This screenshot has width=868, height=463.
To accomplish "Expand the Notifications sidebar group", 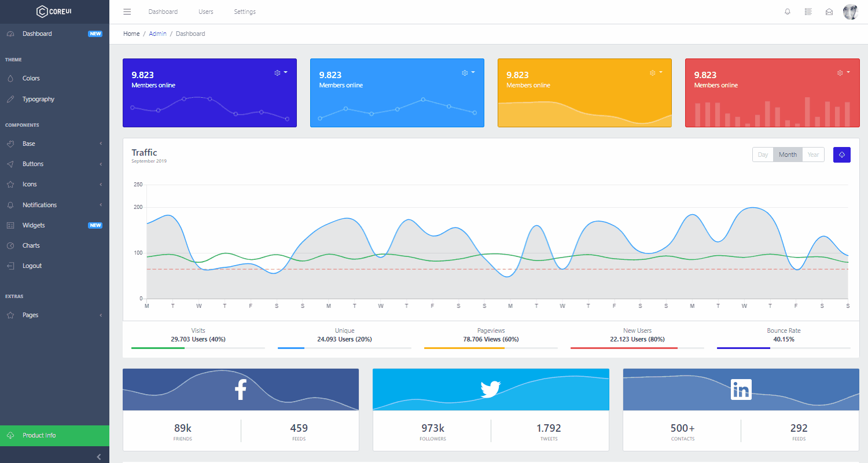I will [x=39, y=204].
